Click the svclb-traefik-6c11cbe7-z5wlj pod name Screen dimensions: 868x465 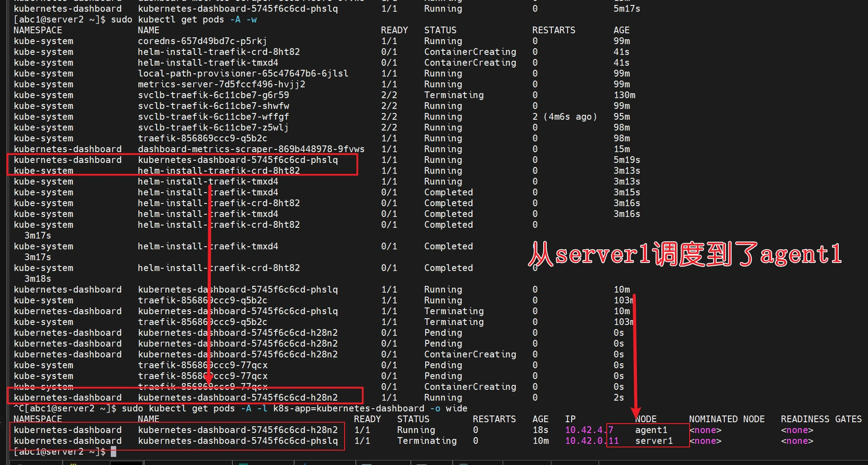[x=213, y=128]
